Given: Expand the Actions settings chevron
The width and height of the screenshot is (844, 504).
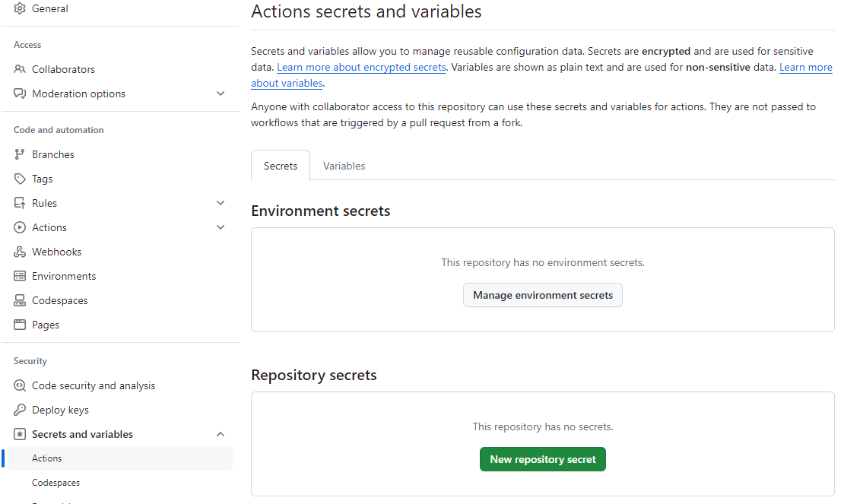Looking at the screenshot, I should [221, 227].
